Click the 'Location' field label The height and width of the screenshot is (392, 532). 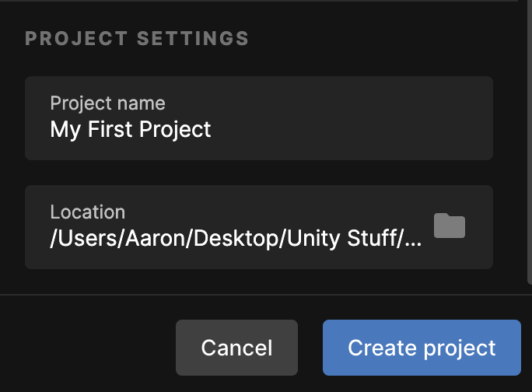(x=87, y=212)
